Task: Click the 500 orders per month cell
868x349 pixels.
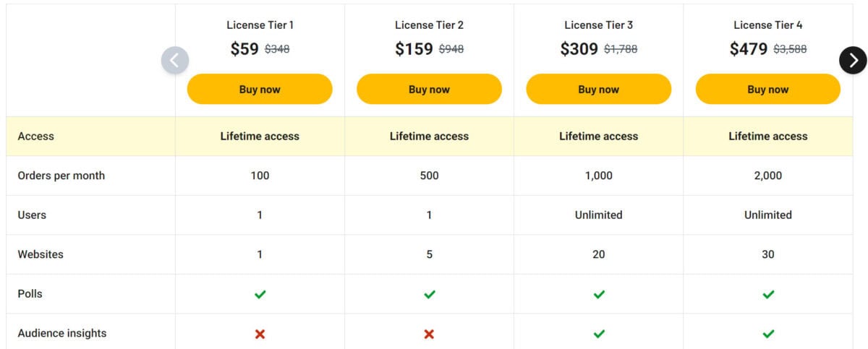Action: tap(429, 176)
